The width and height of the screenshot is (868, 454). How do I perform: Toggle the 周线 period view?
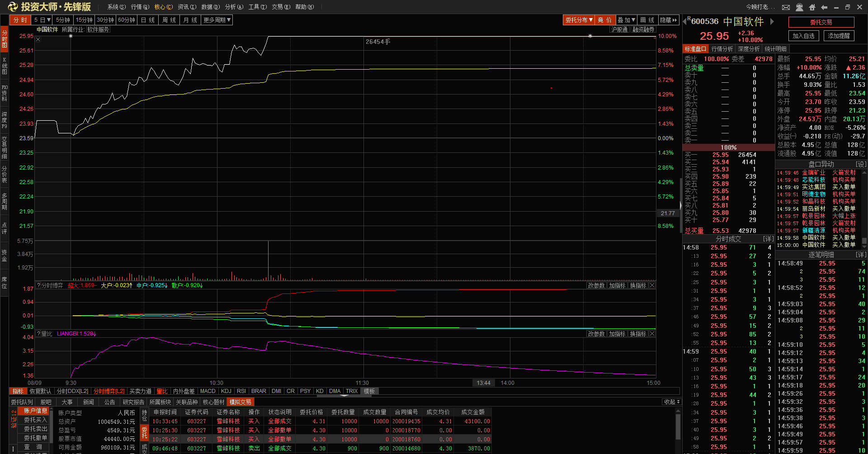[169, 20]
